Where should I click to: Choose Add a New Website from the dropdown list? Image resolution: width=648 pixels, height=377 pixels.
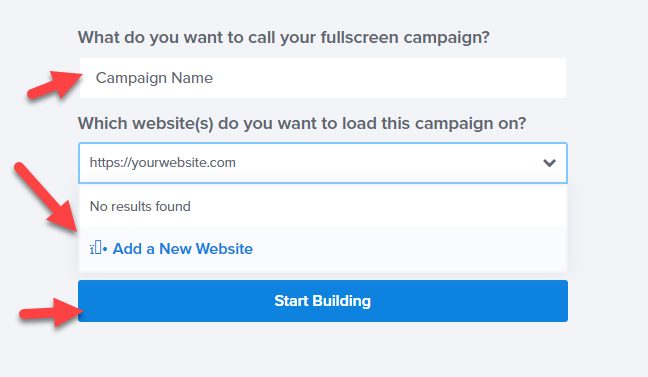pyautogui.click(x=183, y=249)
